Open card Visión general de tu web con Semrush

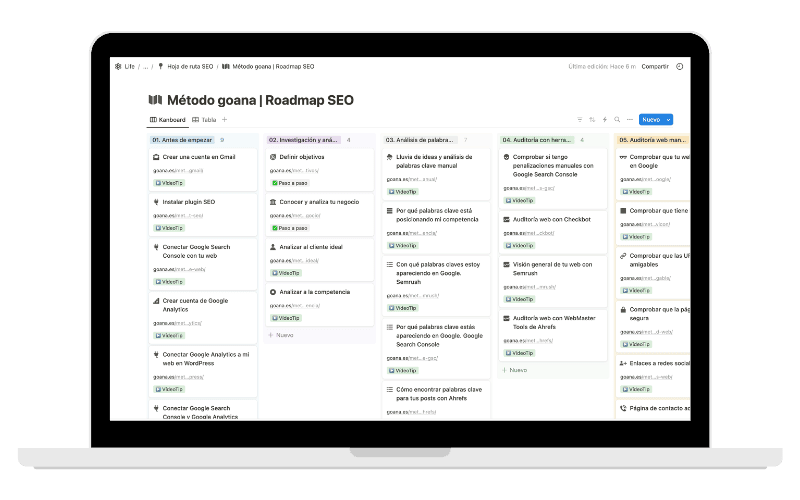(553, 282)
